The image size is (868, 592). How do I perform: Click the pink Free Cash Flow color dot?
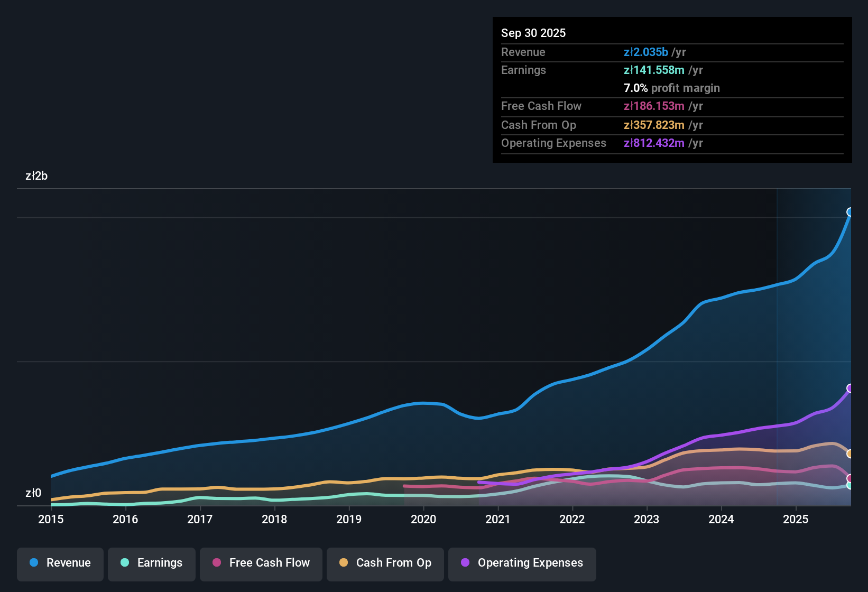[x=216, y=563]
